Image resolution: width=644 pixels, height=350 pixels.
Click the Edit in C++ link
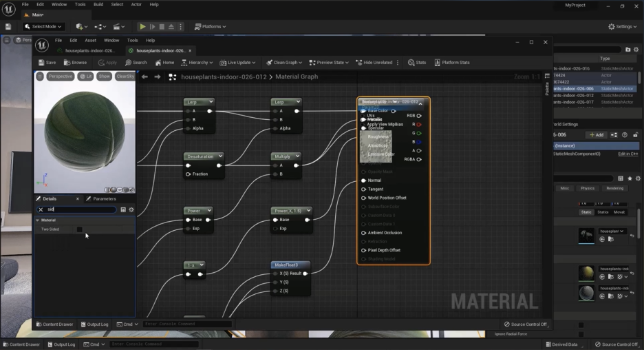click(x=628, y=154)
